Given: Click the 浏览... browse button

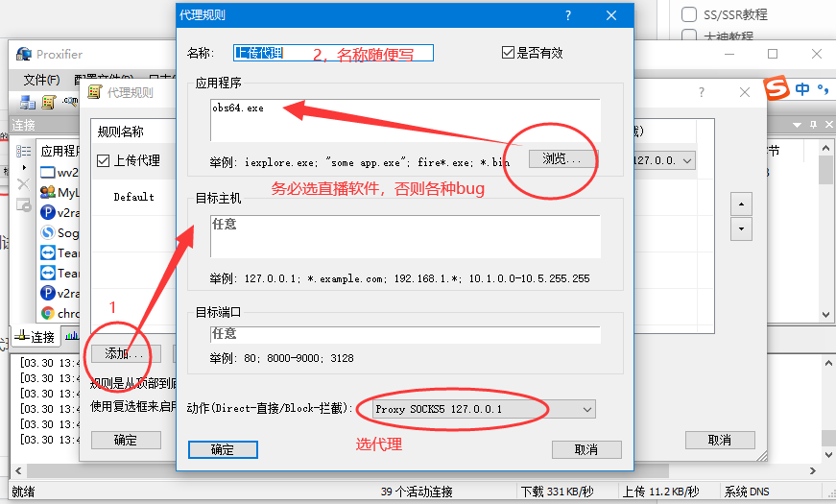Looking at the screenshot, I should [x=563, y=158].
